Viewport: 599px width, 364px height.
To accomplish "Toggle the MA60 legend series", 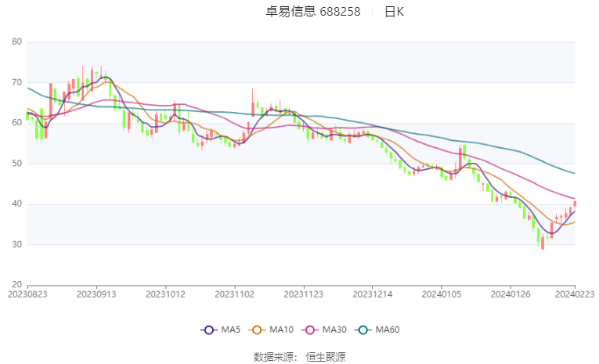I will 377,330.
